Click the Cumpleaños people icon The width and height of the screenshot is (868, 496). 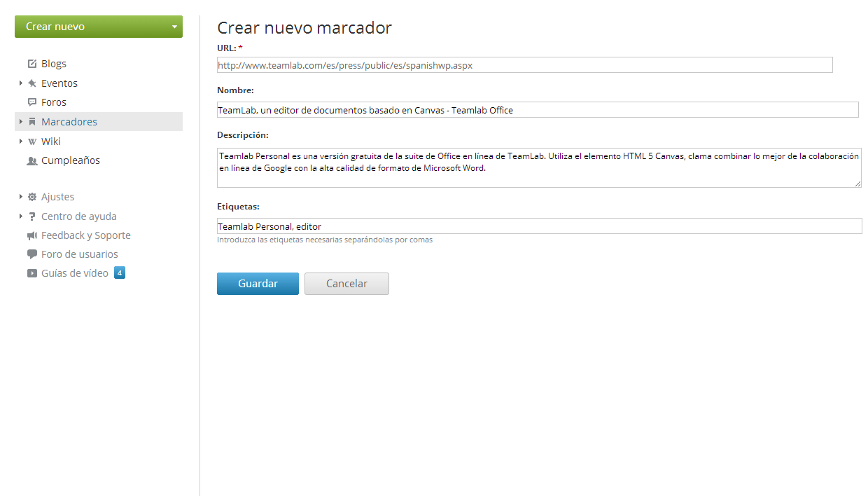tap(32, 160)
